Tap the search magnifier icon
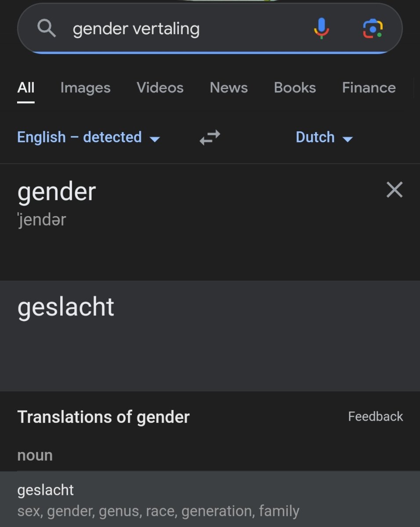420x527 pixels. coord(47,29)
